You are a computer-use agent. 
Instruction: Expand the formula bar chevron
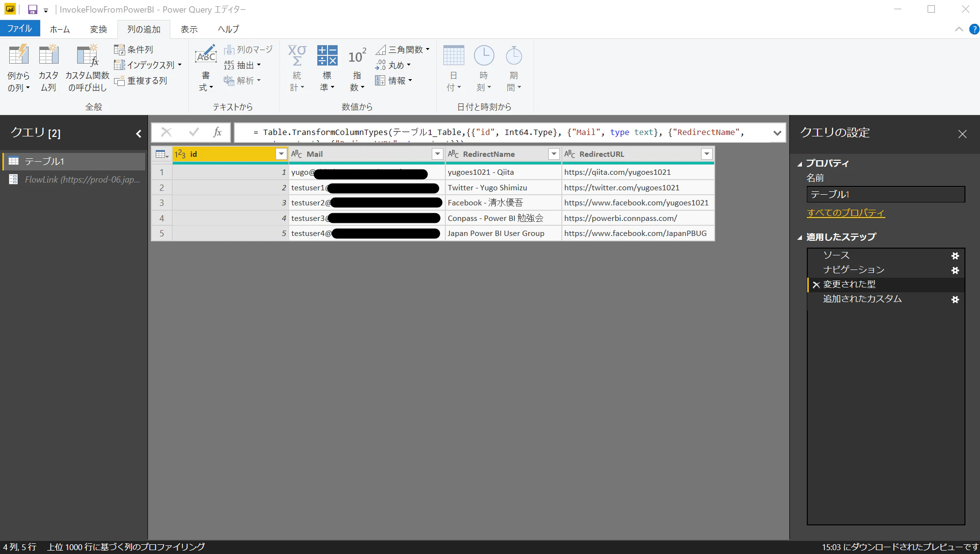click(x=777, y=133)
